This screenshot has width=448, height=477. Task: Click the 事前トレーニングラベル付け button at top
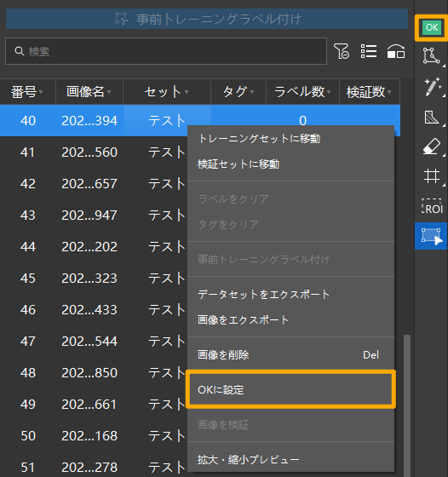(x=207, y=19)
